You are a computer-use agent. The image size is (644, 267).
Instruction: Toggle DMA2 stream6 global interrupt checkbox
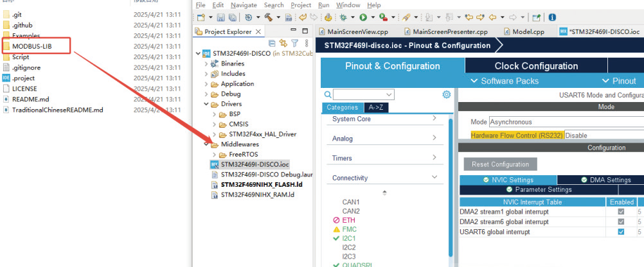(621, 221)
